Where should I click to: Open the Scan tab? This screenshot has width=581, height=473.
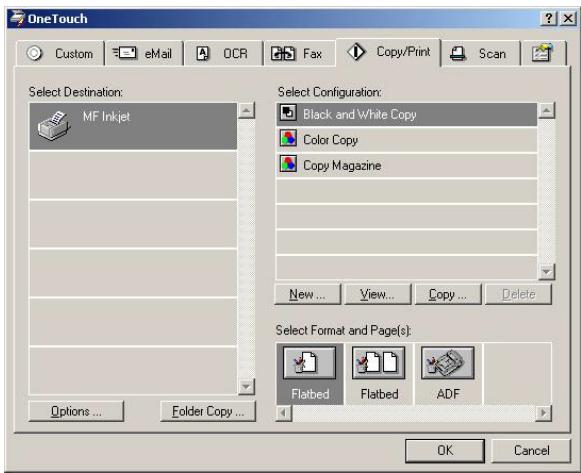click(481, 53)
